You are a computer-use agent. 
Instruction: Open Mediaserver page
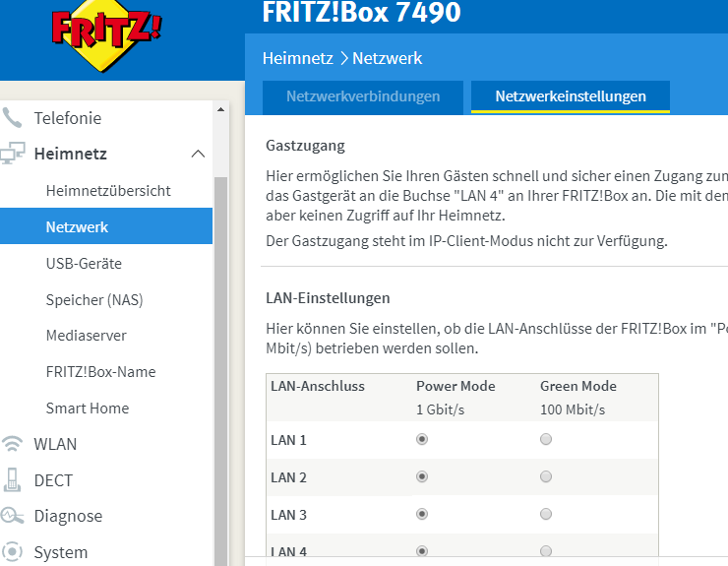pyautogui.click(x=86, y=336)
